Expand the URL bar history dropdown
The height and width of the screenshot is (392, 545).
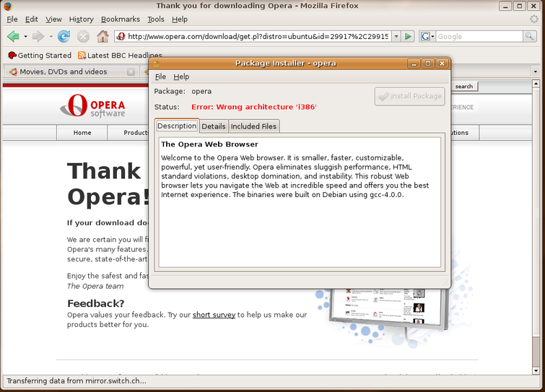396,36
